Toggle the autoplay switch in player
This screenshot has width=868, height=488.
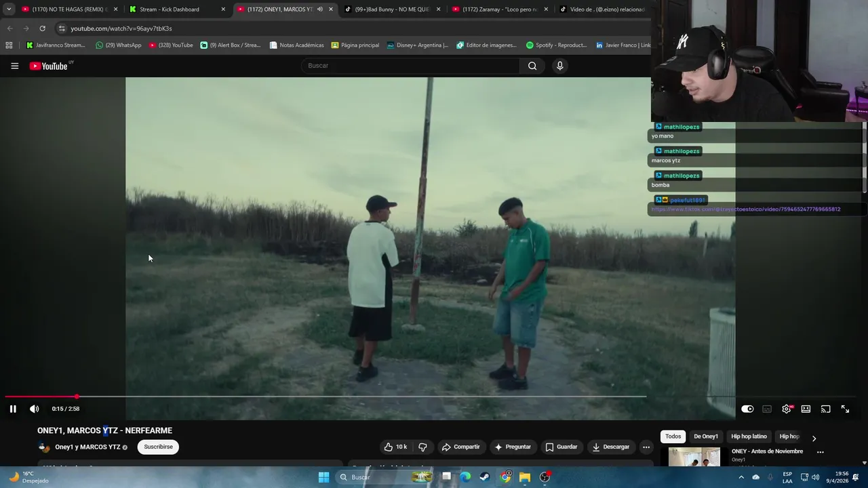747,409
